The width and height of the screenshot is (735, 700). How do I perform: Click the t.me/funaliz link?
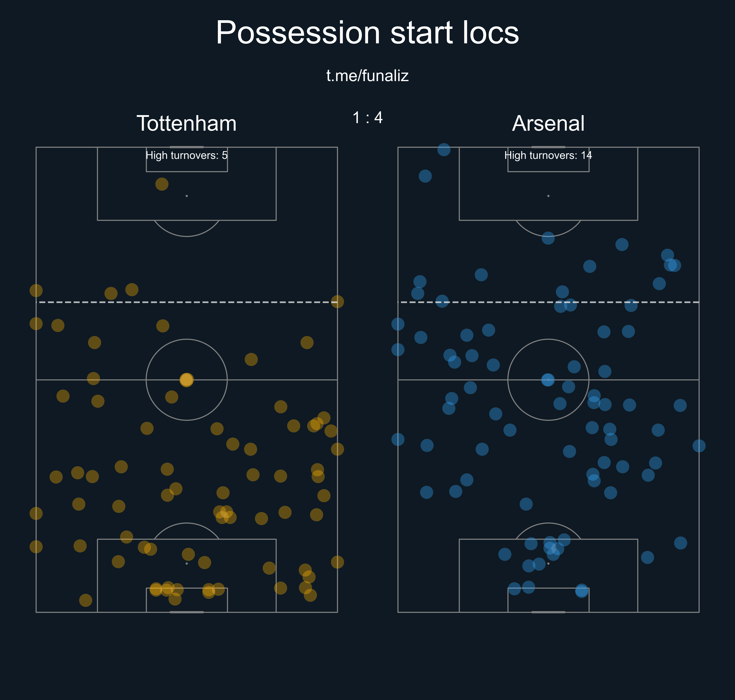point(367,76)
